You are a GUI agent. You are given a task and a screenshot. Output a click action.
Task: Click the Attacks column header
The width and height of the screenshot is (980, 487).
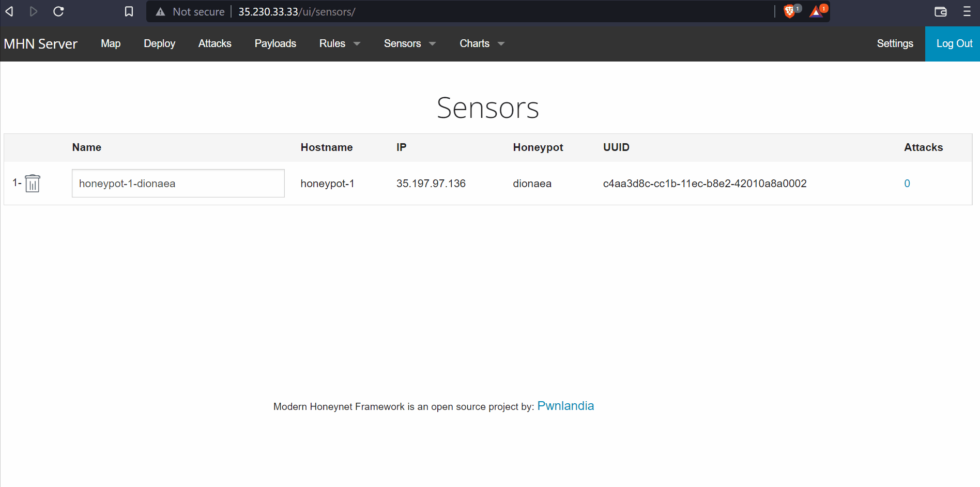pos(923,147)
